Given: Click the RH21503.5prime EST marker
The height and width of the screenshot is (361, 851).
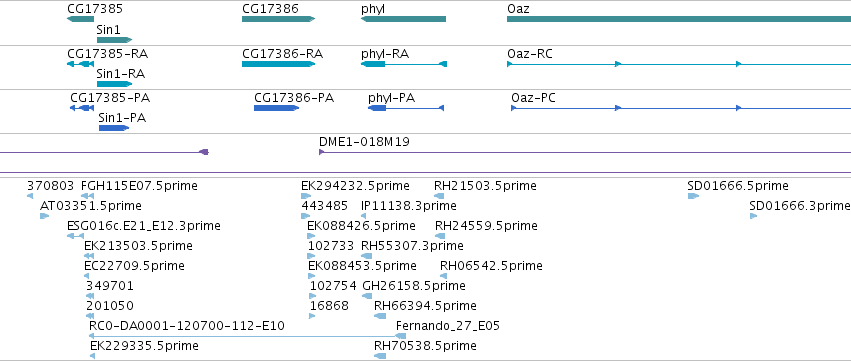Looking at the screenshot, I should pyautogui.click(x=439, y=196).
